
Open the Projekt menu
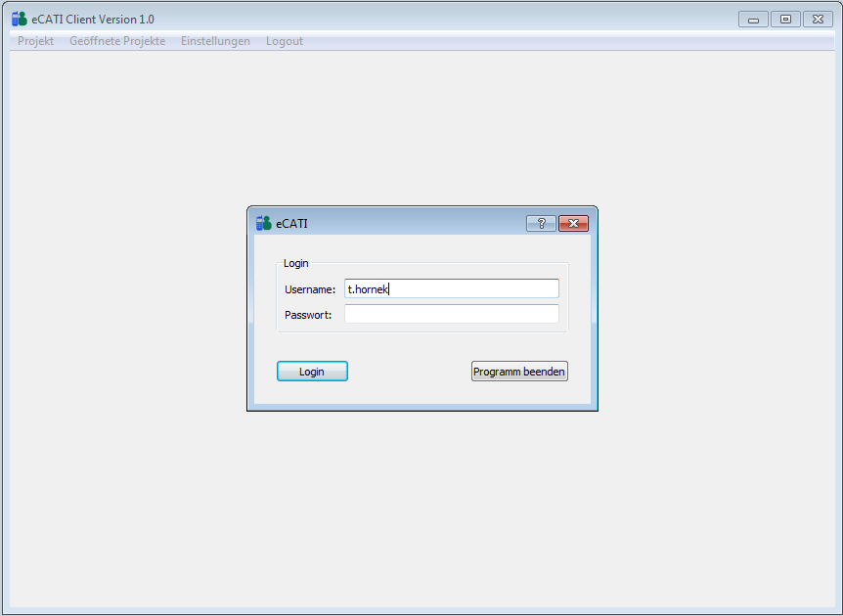(35, 41)
